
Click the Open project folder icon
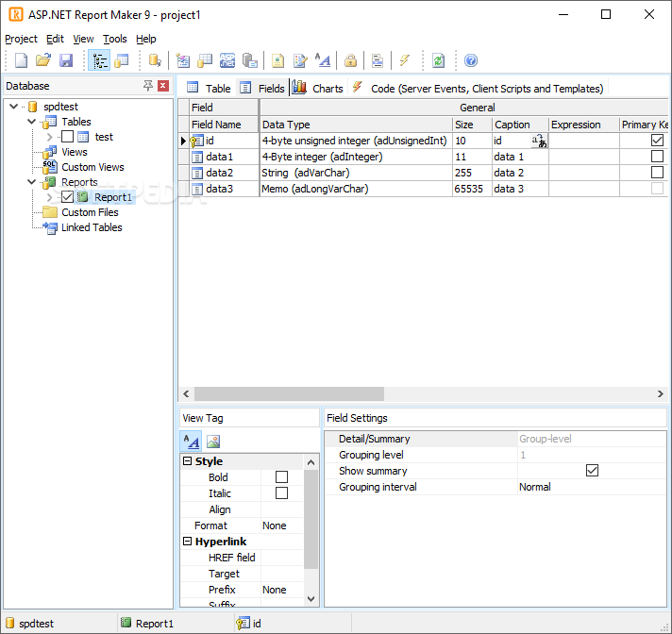pos(42,60)
